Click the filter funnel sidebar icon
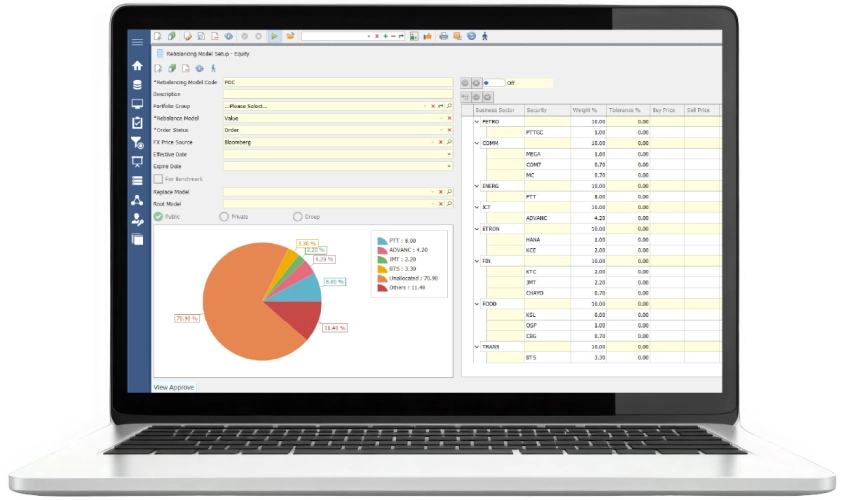This screenshot has width=841, height=500. [x=137, y=142]
